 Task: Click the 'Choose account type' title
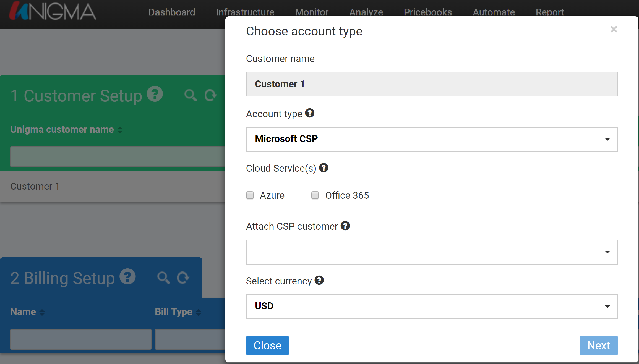[304, 31]
